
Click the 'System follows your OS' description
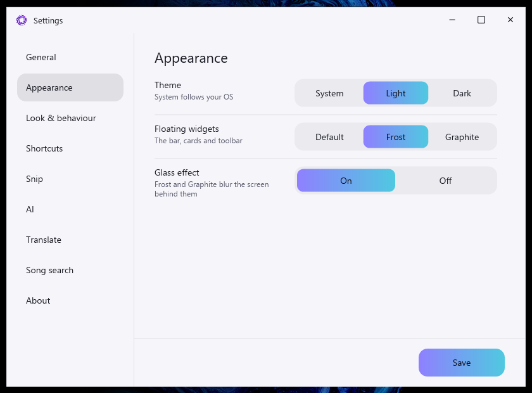click(x=194, y=97)
